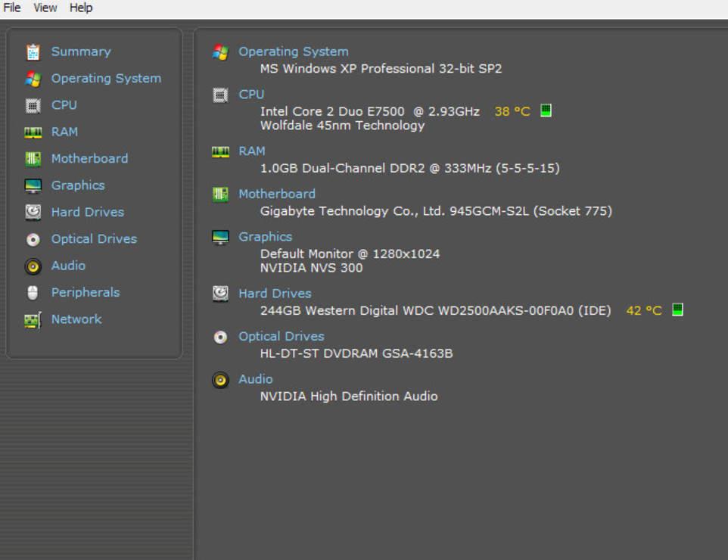This screenshot has width=728, height=560.
Task: Open the CPU section heading link
Action: point(251,95)
